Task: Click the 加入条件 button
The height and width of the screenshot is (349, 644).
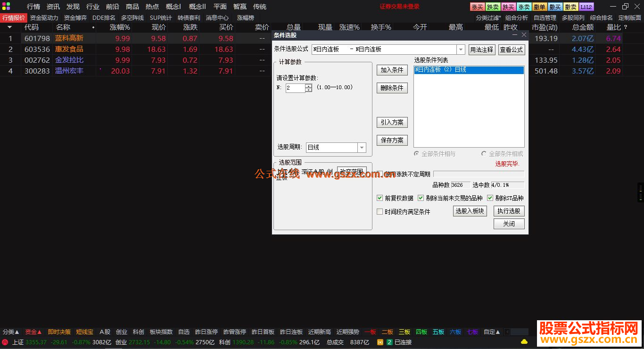Action: (392, 70)
